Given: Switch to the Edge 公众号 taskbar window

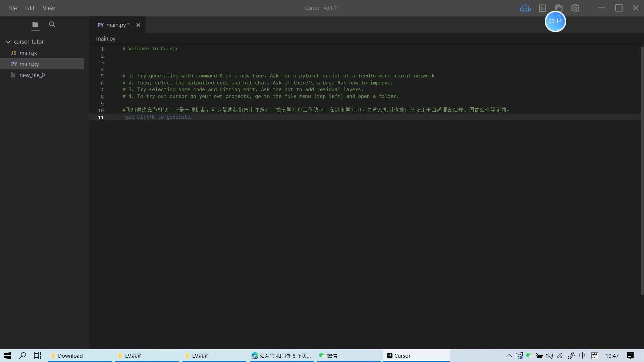Looking at the screenshot, I should [281, 356].
